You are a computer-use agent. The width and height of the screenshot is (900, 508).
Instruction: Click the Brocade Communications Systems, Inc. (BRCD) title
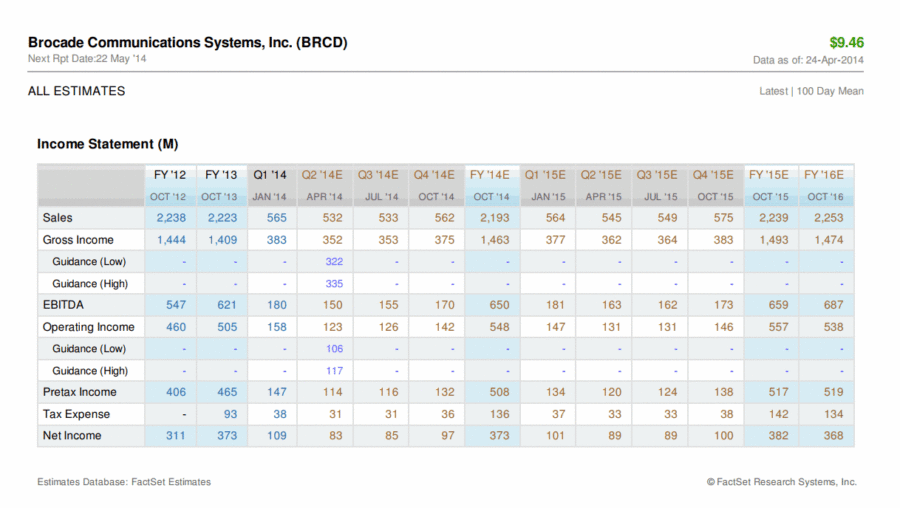tap(188, 42)
